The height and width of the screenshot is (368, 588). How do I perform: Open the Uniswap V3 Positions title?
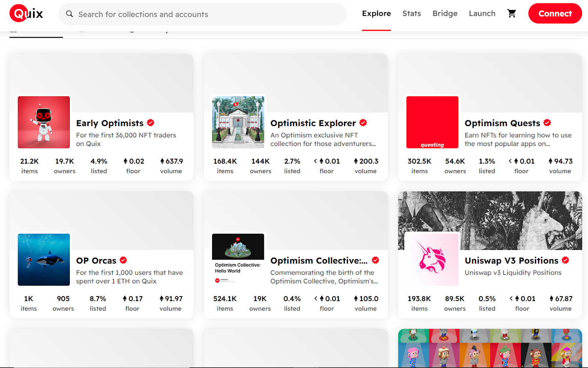[x=512, y=261]
